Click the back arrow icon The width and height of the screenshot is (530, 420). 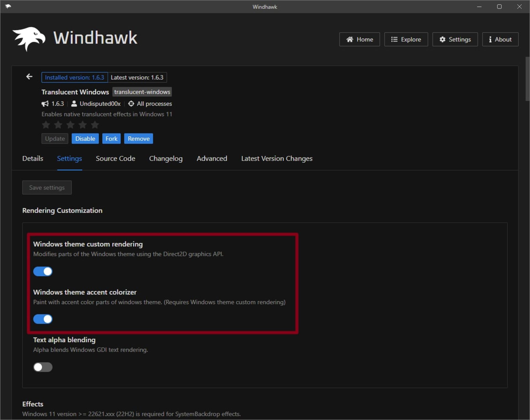tap(29, 77)
